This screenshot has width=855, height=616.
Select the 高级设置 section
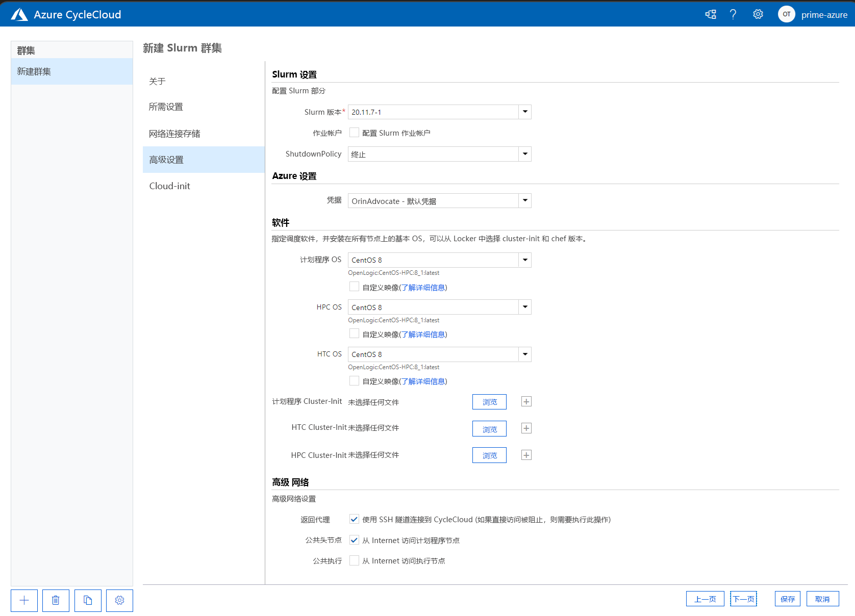coord(204,160)
